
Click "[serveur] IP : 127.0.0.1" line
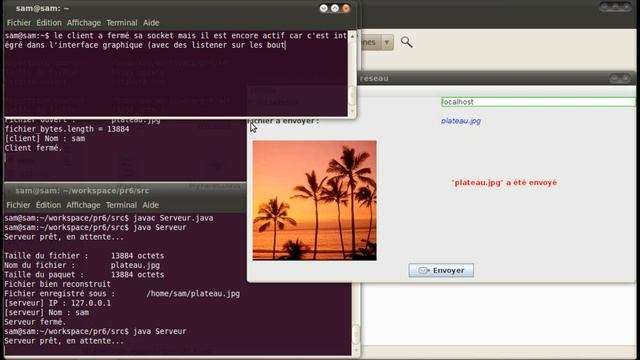click(58, 303)
